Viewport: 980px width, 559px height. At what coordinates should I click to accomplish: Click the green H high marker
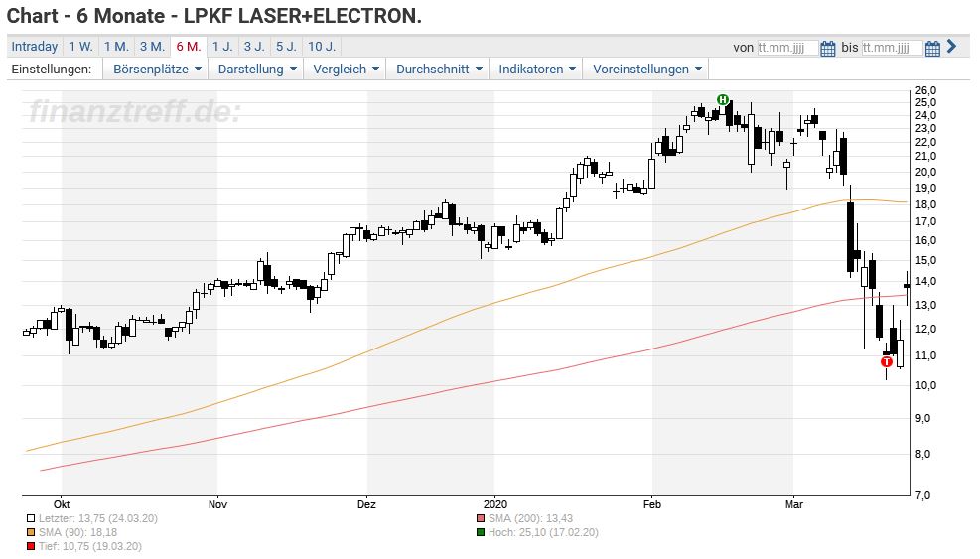[723, 99]
